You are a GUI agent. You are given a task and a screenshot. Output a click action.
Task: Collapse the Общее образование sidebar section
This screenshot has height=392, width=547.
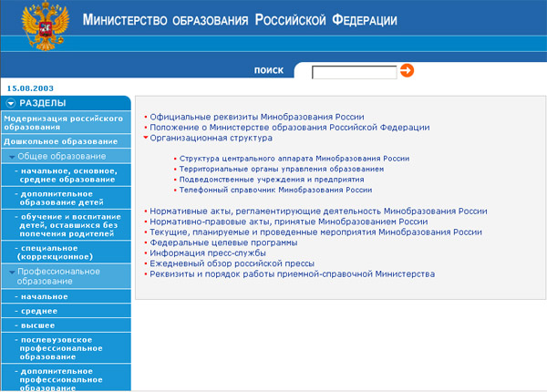12,157
